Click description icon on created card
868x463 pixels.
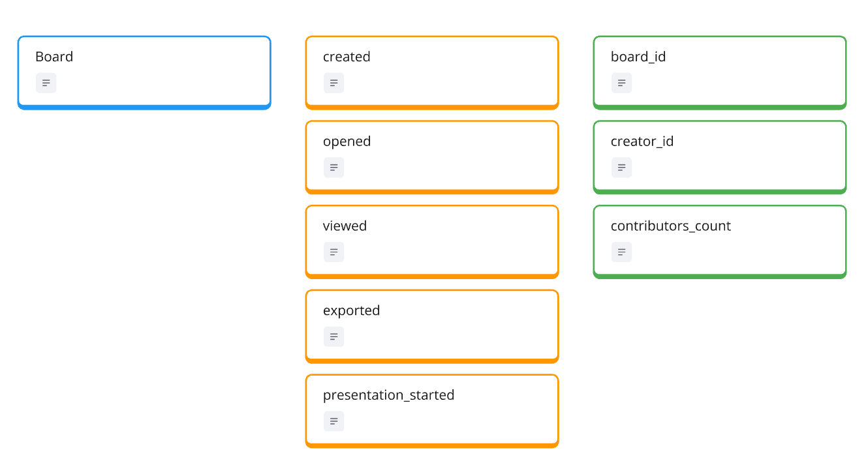point(333,83)
